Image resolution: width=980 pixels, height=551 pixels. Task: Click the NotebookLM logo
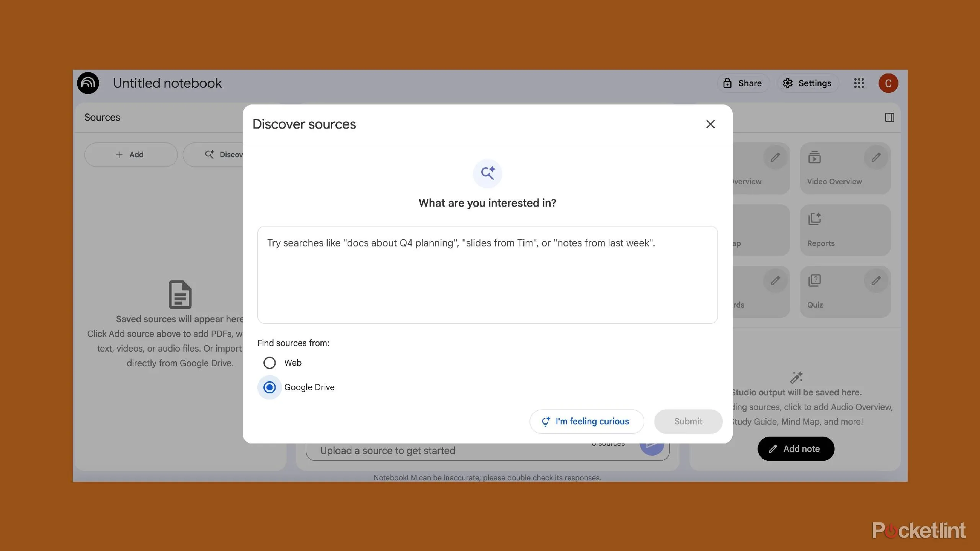[x=88, y=83]
